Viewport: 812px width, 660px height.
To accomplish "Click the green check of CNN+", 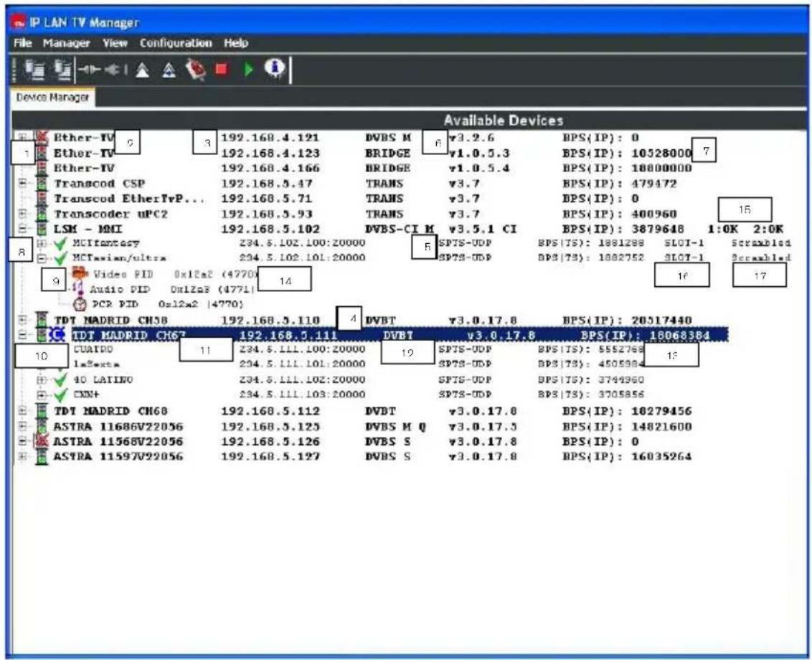I will point(60,395).
